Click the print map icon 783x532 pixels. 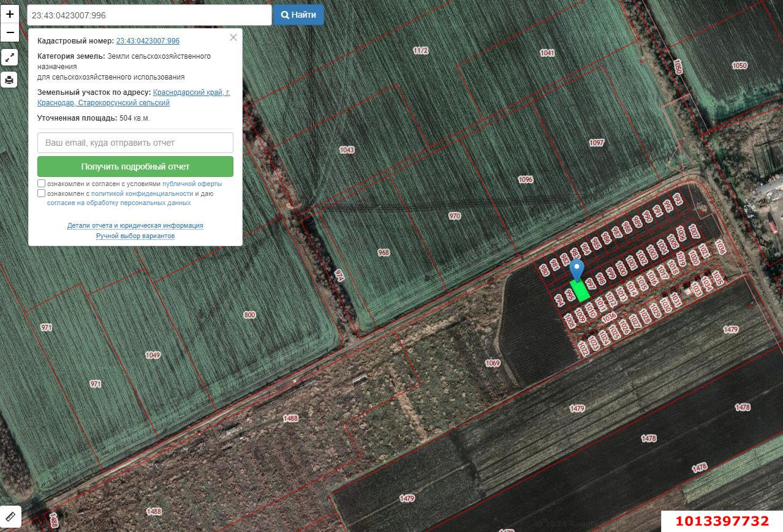tap(9, 80)
